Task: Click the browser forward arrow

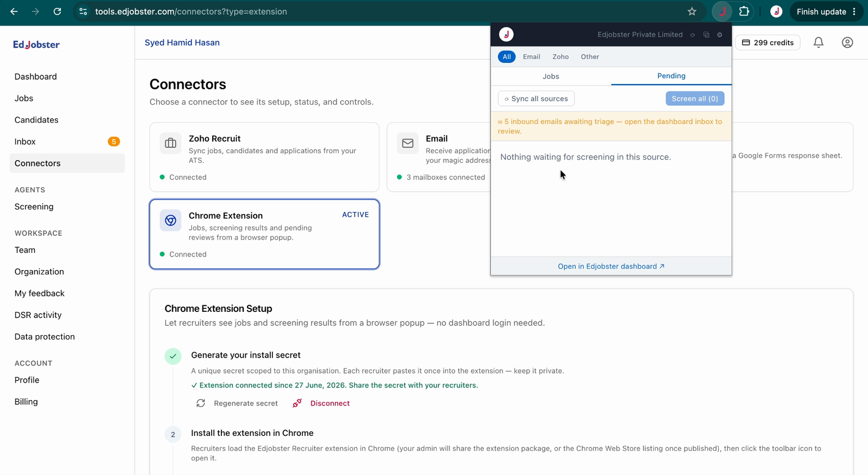Action: pyautogui.click(x=35, y=11)
